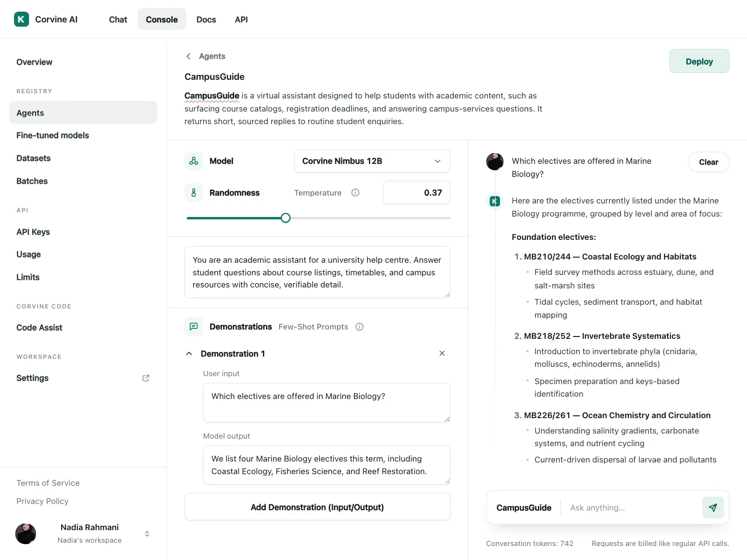Collapse Demonstration 1 section
The image size is (747, 560).
pyautogui.click(x=189, y=354)
